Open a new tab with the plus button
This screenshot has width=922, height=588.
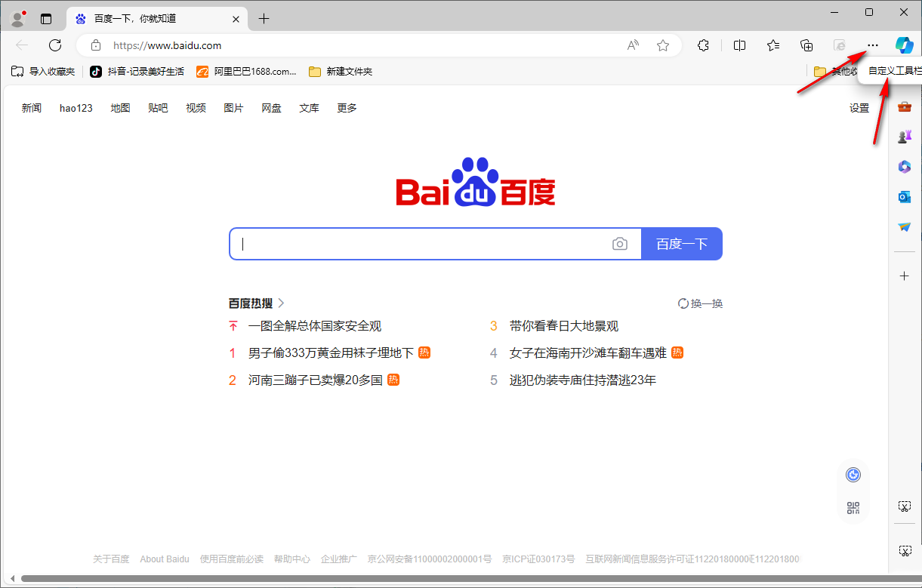tap(264, 19)
